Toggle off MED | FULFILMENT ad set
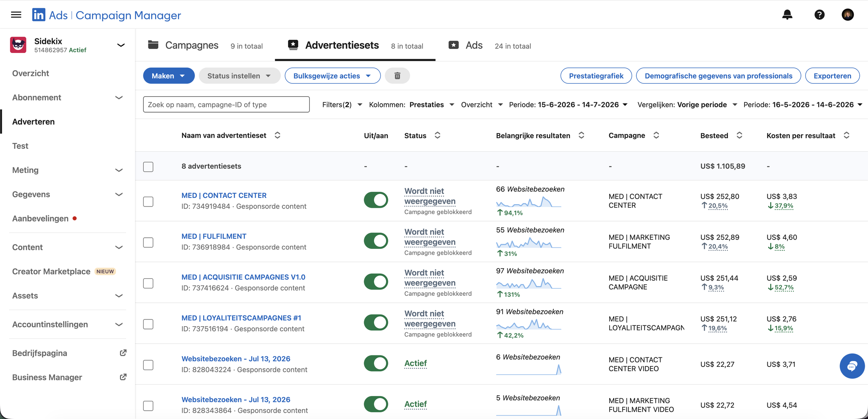 [x=376, y=241]
